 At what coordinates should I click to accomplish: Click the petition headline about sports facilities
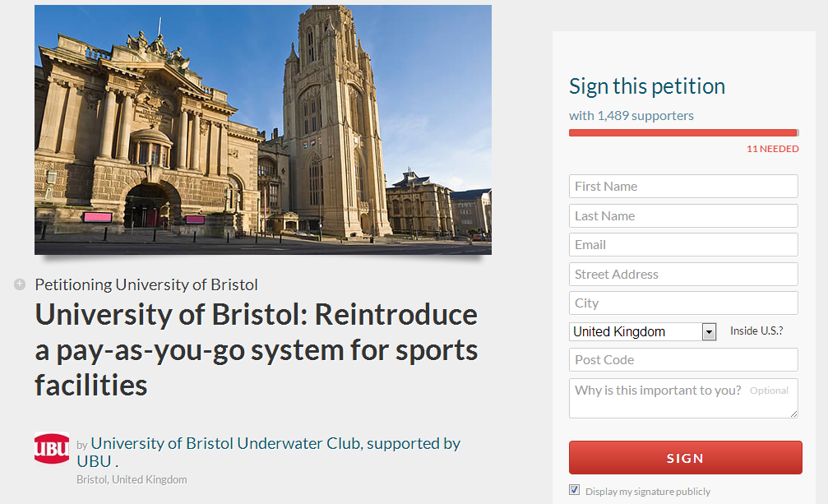[x=256, y=349]
